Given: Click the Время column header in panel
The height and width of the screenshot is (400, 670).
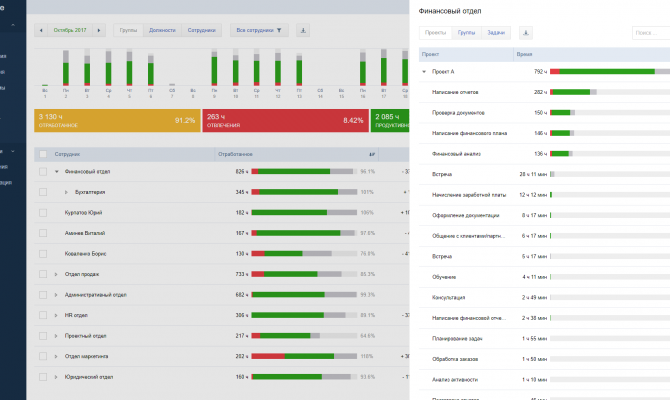Looking at the screenshot, I should point(592,54).
